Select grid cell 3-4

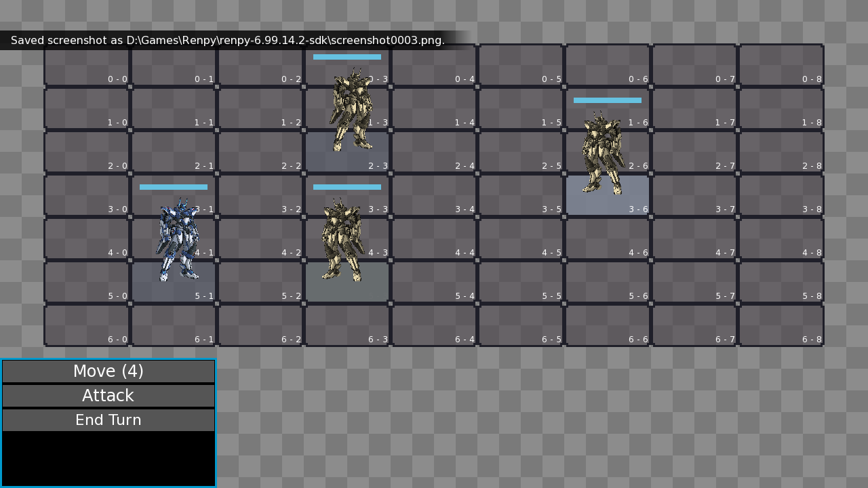(x=434, y=195)
